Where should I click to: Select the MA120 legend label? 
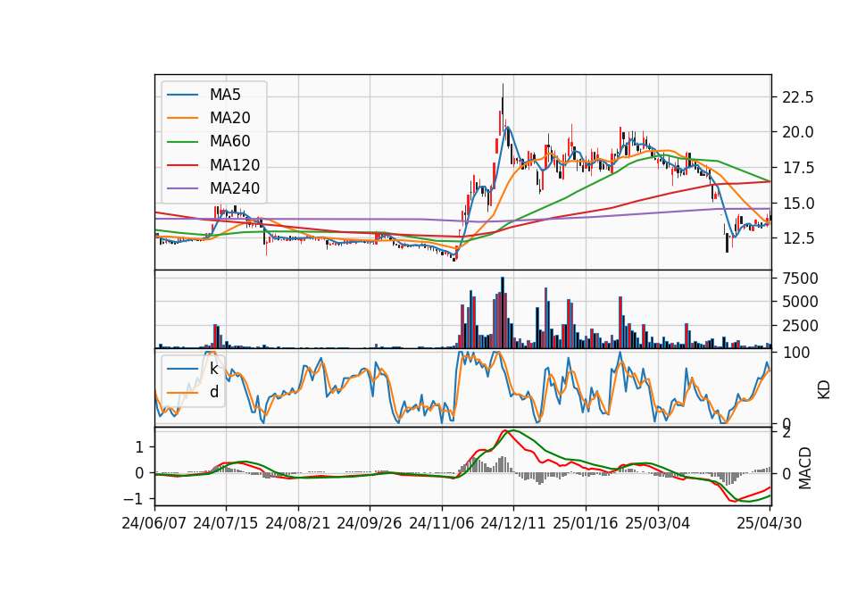[x=235, y=165]
